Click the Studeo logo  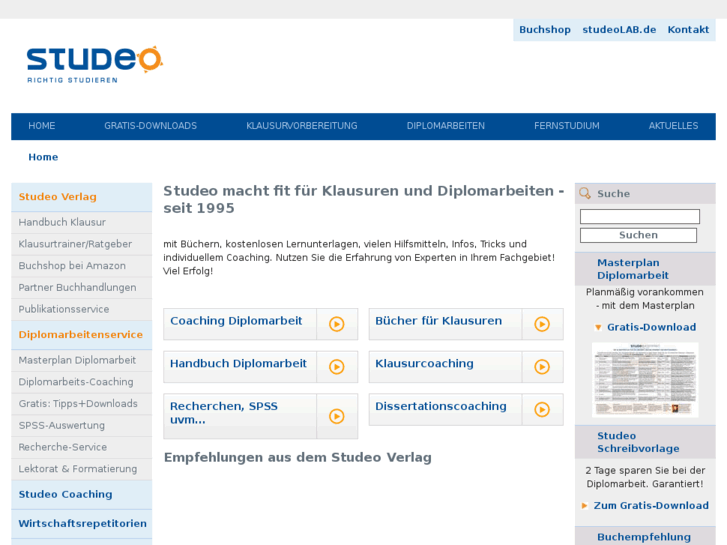click(95, 64)
